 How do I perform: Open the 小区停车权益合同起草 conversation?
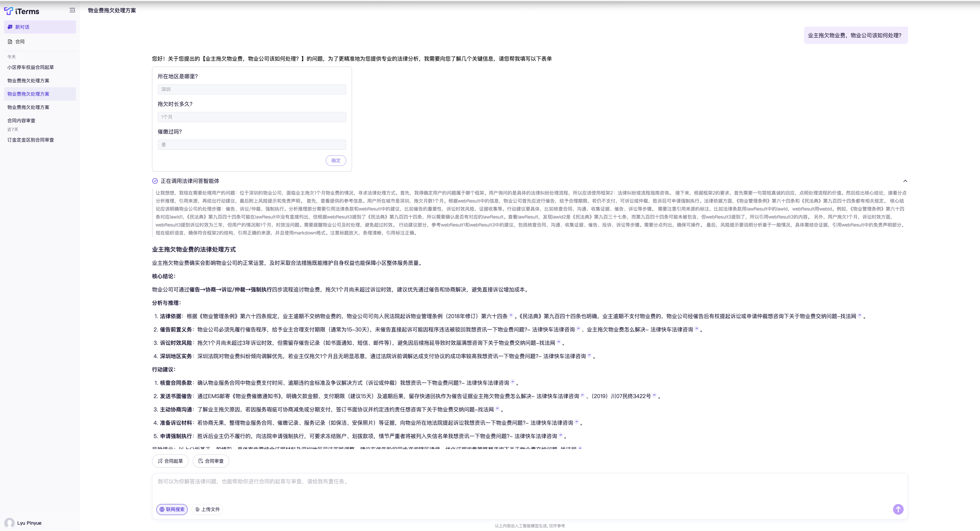30,67
